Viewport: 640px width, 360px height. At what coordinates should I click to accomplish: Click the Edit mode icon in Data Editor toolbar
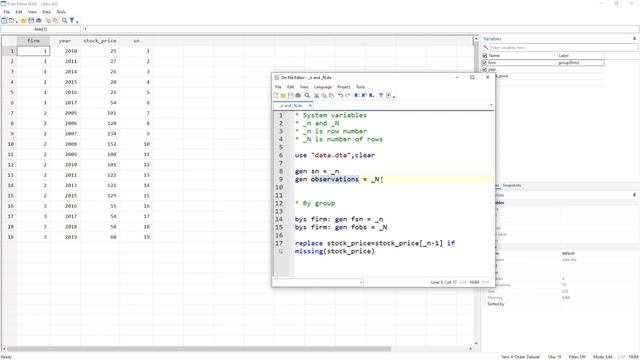point(4,20)
